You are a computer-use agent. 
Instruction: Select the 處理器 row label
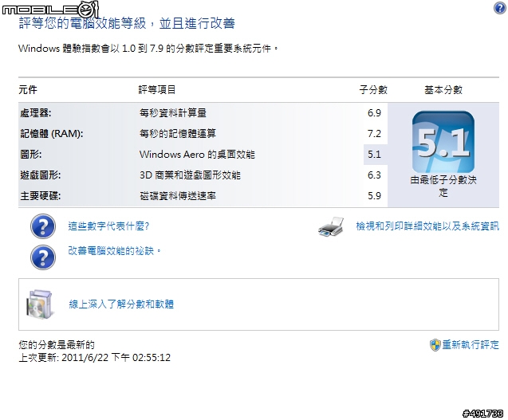point(36,113)
